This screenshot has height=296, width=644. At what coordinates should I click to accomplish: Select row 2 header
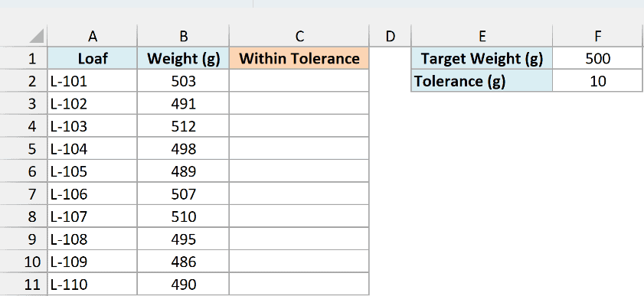point(24,81)
